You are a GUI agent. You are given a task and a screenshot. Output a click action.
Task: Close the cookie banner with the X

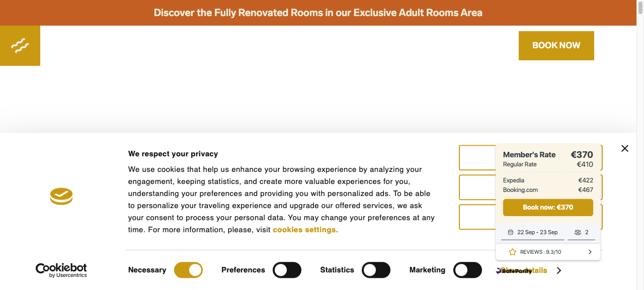click(x=625, y=148)
